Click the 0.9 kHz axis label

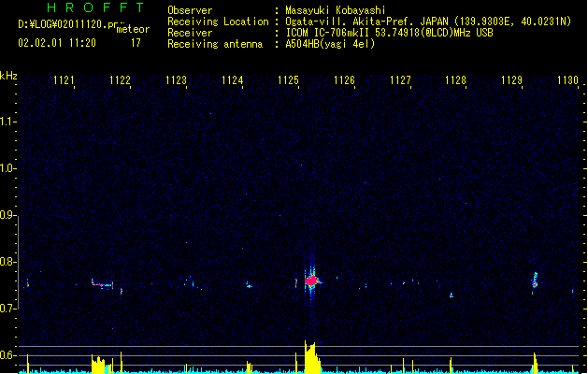point(7,215)
